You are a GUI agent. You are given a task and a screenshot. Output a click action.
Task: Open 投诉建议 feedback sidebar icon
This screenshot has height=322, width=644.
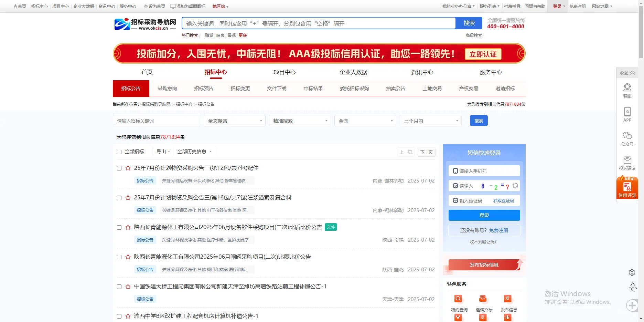[x=627, y=162]
